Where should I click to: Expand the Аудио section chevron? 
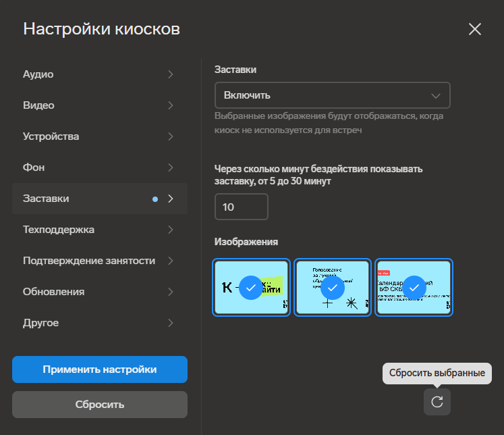[171, 74]
